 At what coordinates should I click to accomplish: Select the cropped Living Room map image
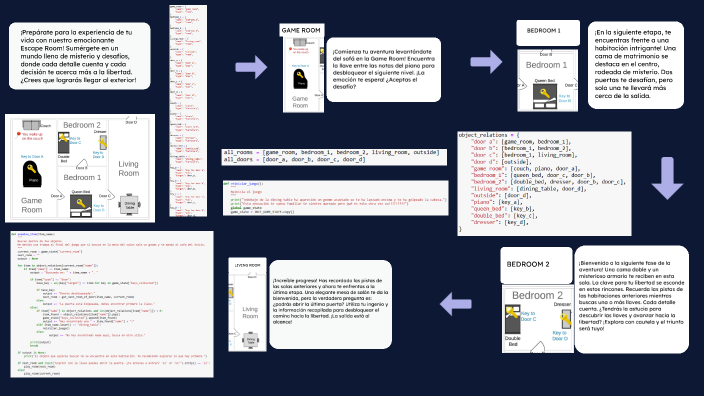tap(247, 312)
